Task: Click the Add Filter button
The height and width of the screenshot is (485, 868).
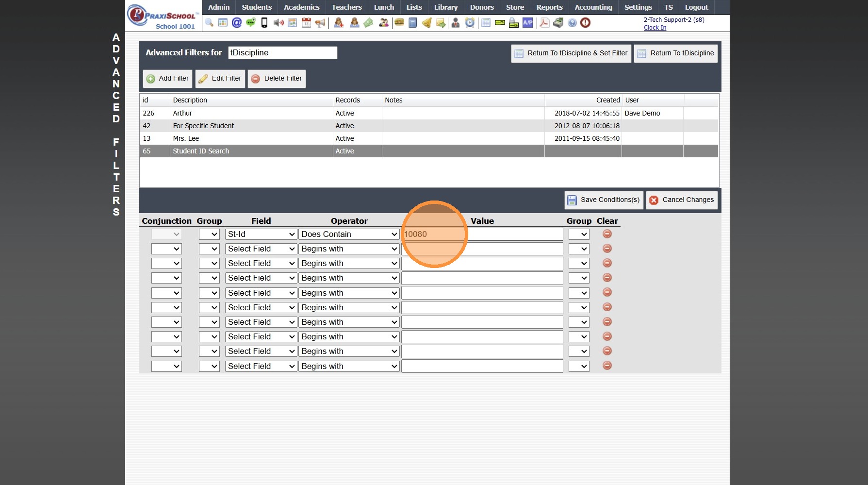Action: click(x=168, y=79)
